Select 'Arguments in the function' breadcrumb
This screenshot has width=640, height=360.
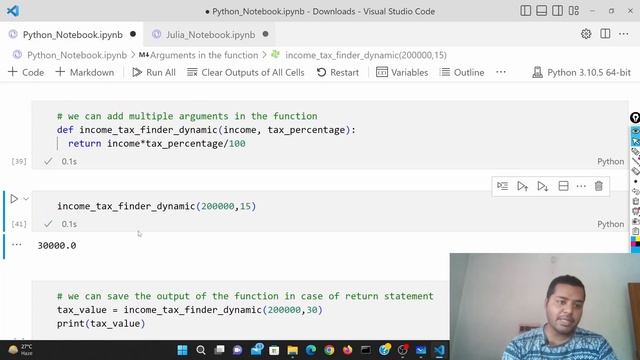tap(204, 55)
